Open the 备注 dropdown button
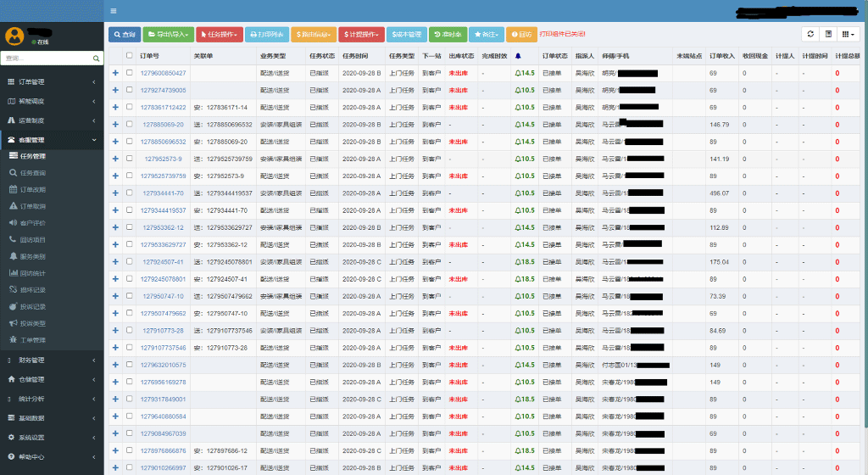The height and width of the screenshot is (475, 868). click(x=487, y=34)
